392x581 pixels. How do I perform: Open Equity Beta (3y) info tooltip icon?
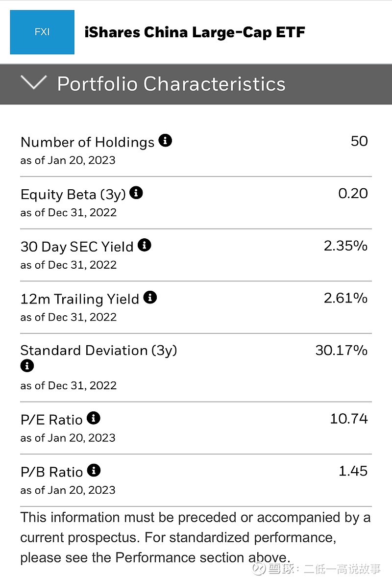point(136,193)
